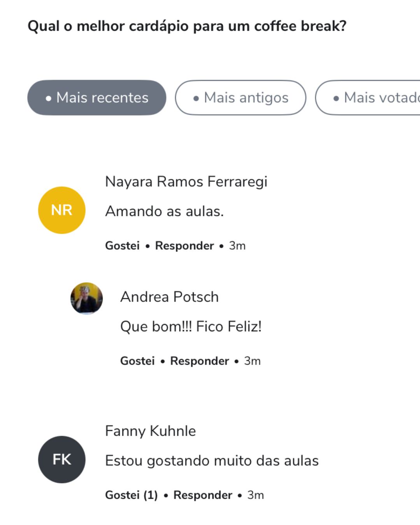The image size is (420, 525).
Task: Click the 3m timestamp on Fanny's comment
Action: coord(255,495)
